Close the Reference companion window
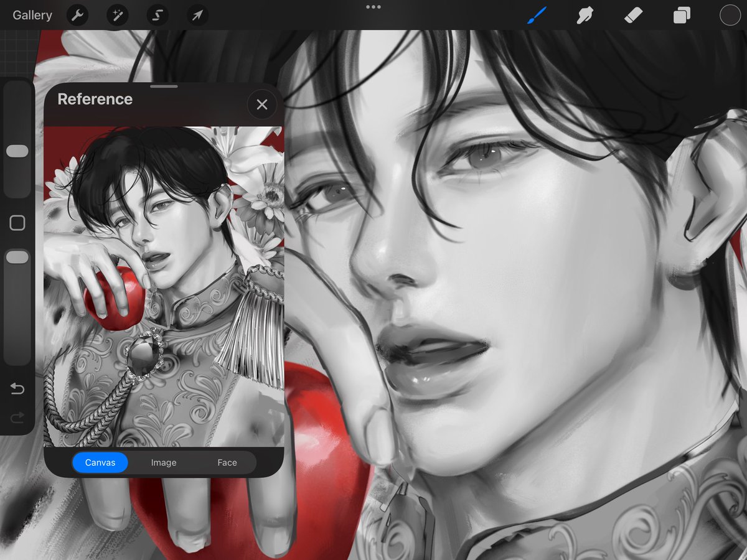The image size is (747, 560). click(x=261, y=105)
